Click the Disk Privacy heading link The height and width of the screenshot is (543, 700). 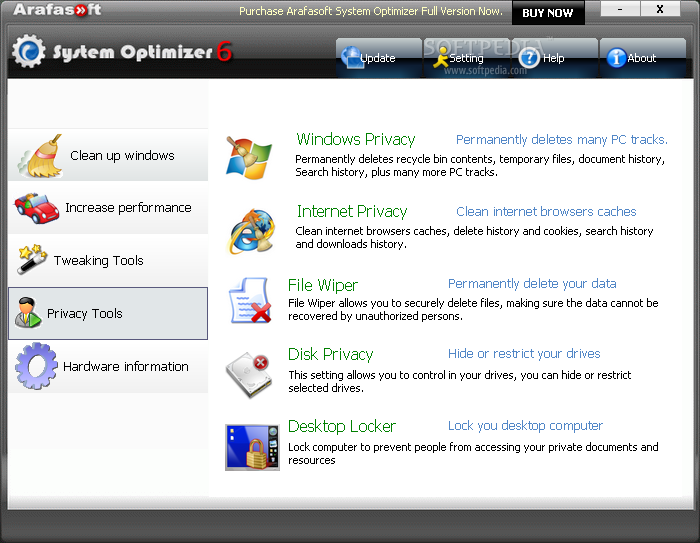pos(330,354)
